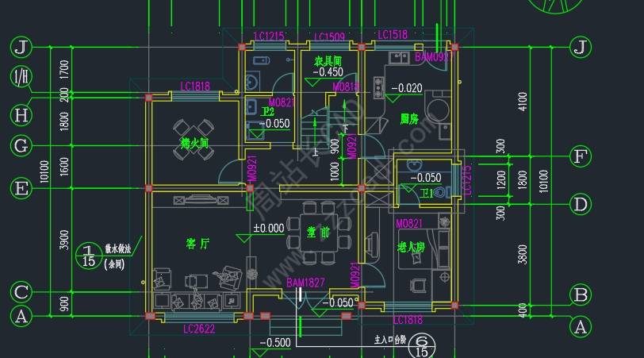
Task: Click the window tag LC2622
Action: [200, 329]
